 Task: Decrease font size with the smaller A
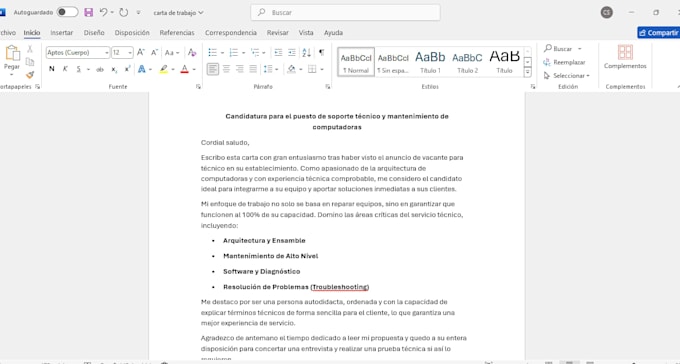154,52
